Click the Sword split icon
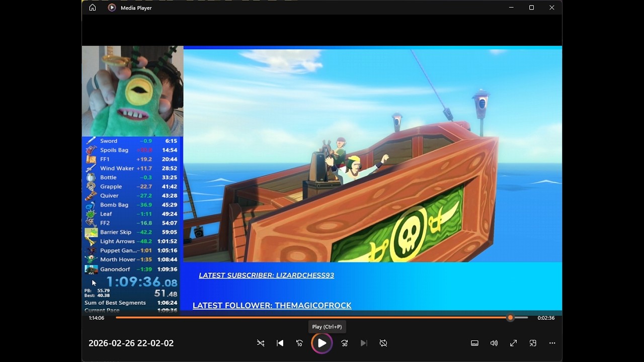The height and width of the screenshot is (362, 644). click(x=91, y=141)
